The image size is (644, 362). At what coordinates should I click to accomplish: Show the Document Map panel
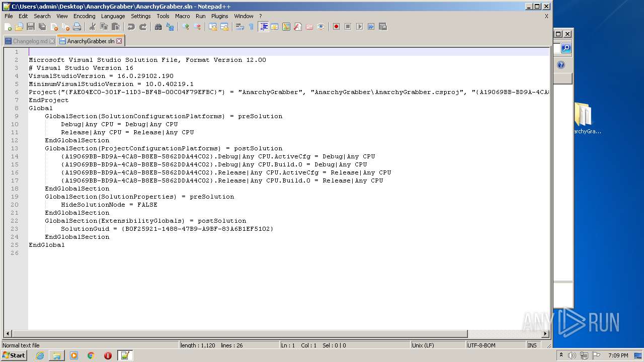coord(286,27)
